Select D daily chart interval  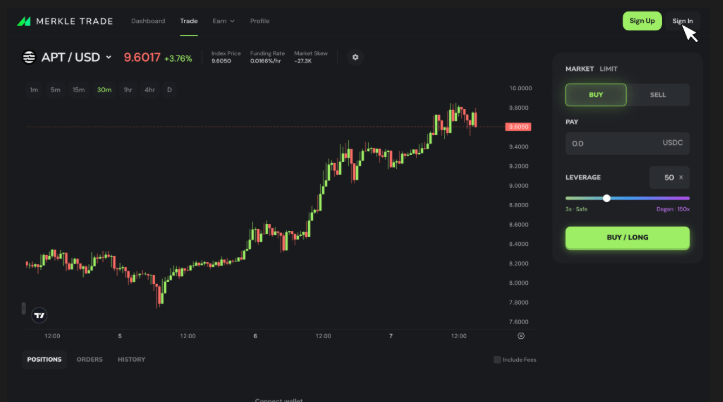169,90
